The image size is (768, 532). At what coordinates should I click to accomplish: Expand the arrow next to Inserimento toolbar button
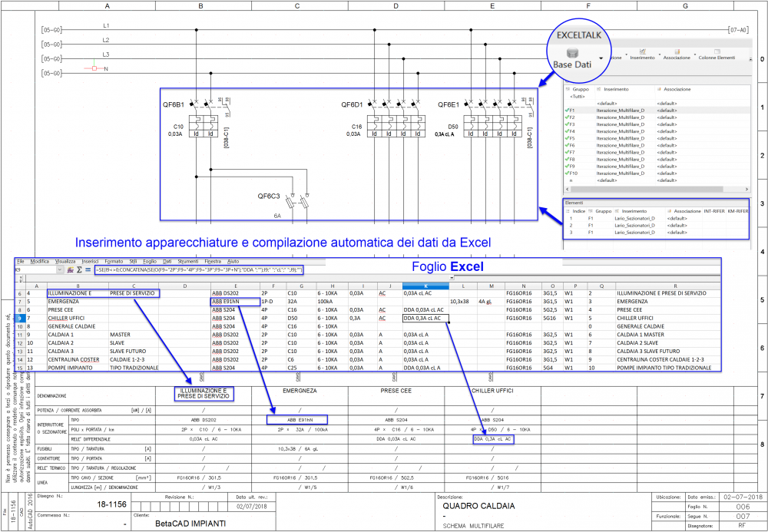660,55
